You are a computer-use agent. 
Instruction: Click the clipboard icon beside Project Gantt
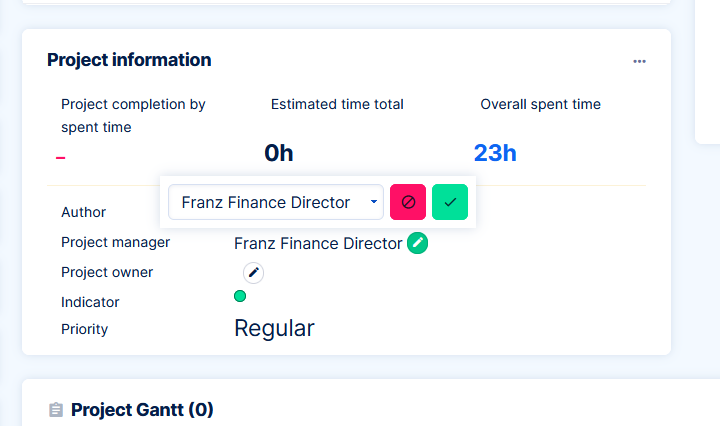point(56,410)
